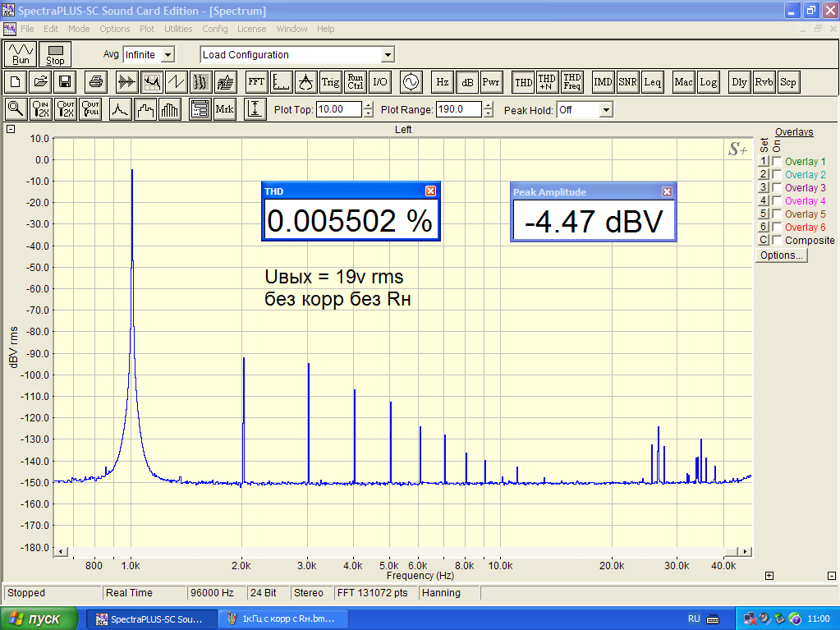Open the Mrk markers tool
The height and width of the screenshot is (630, 840).
[x=224, y=109]
